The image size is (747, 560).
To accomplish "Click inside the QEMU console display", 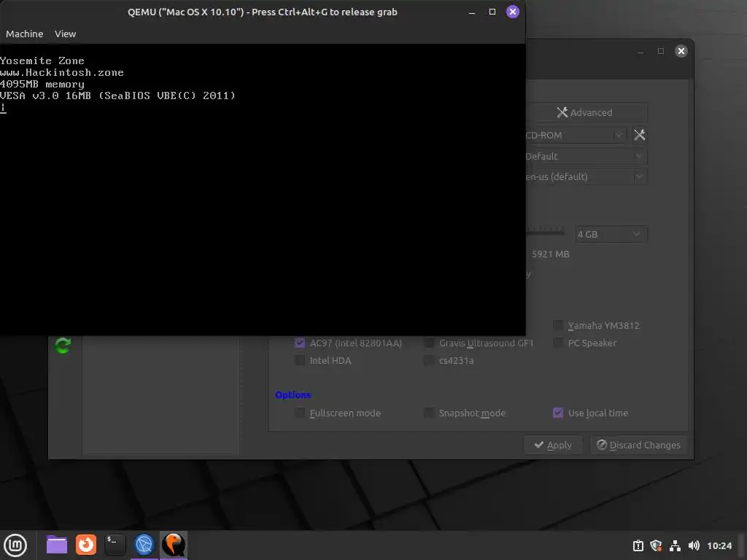I will click(263, 190).
